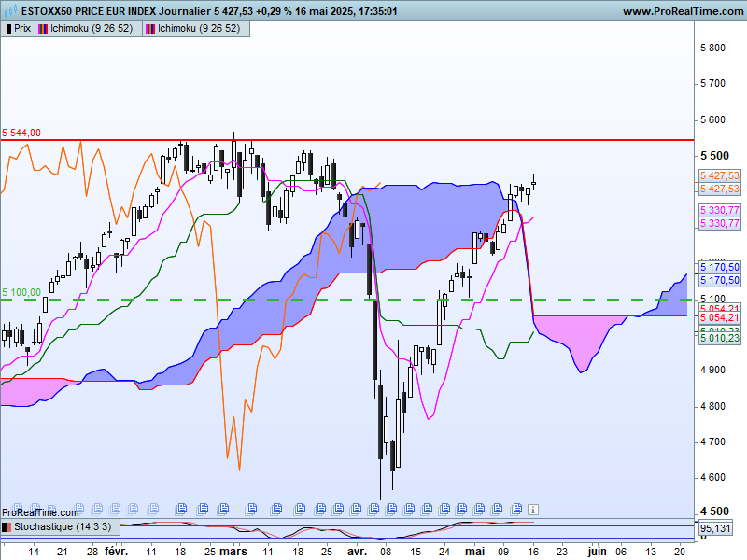Click the multicolor icon of the second Ichimoku tab
747x560 pixels.
point(150,29)
